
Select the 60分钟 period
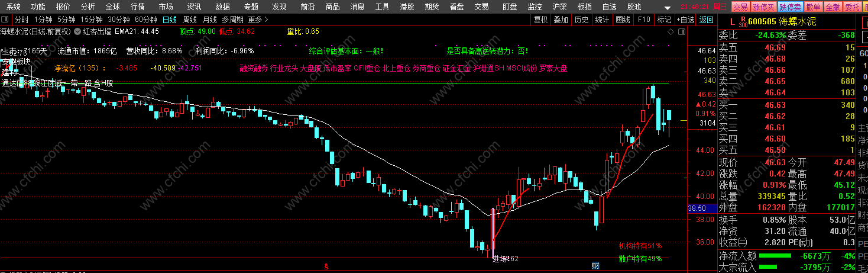coord(145,20)
